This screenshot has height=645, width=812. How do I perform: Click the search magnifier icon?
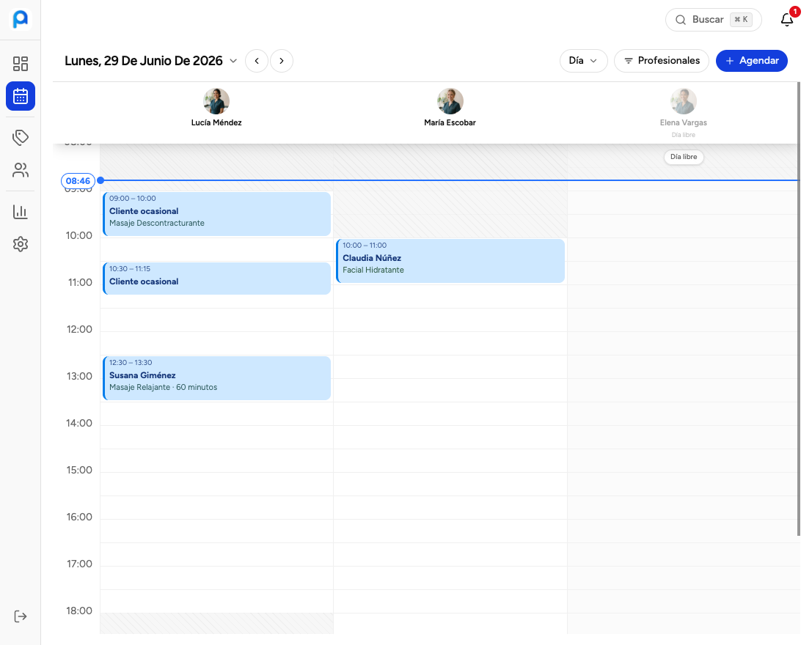click(x=681, y=20)
